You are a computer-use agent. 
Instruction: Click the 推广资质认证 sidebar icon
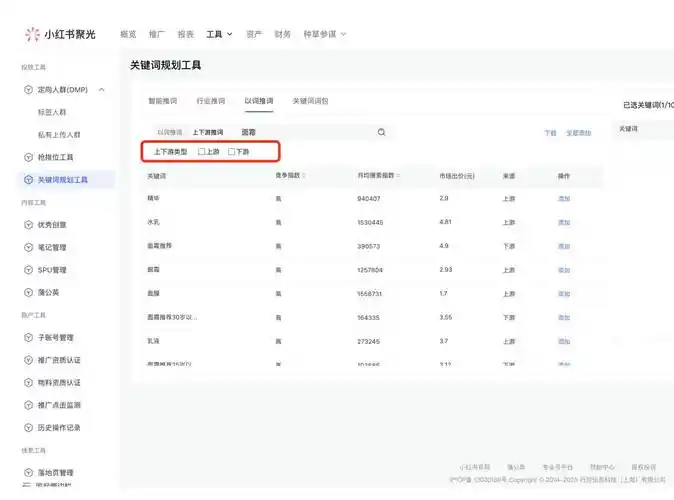(28, 360)
